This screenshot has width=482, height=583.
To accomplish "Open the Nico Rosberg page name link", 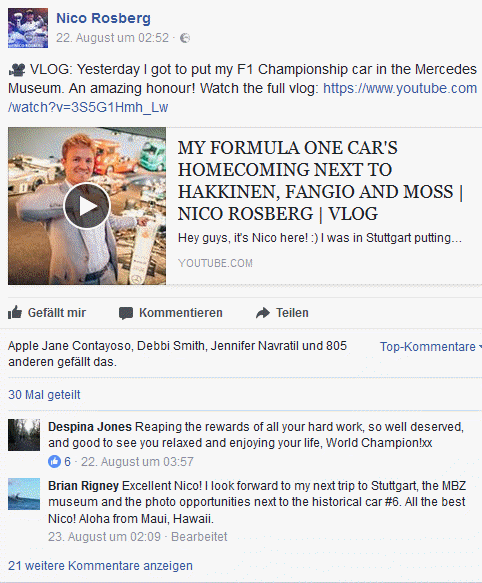I will click(x=103, y=18).
